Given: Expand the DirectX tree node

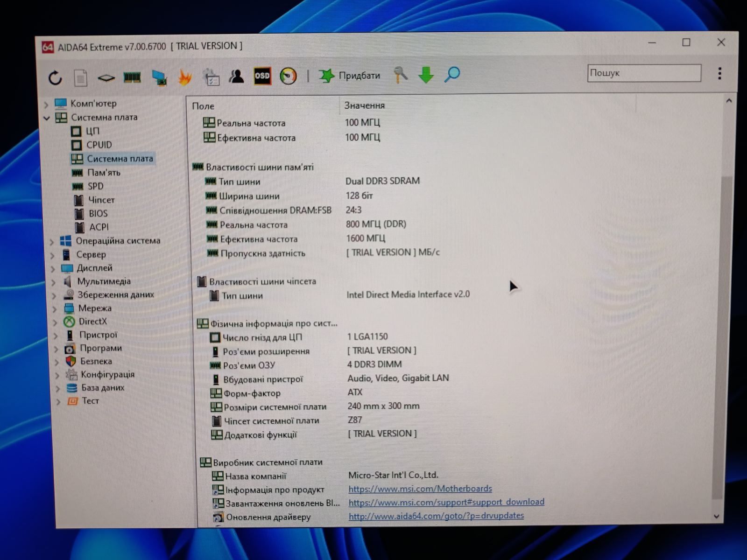Looking at the screenshot, I should pyautogui.click(x=55, y=322).
